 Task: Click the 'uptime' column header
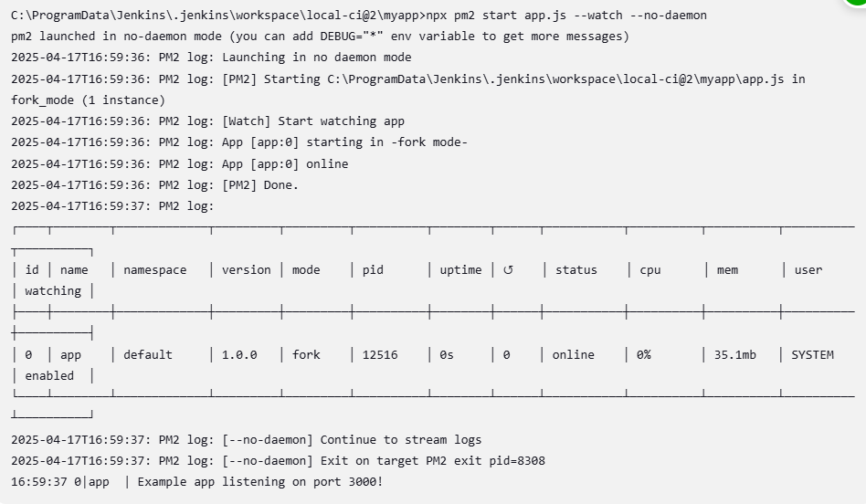pos(460,270)
